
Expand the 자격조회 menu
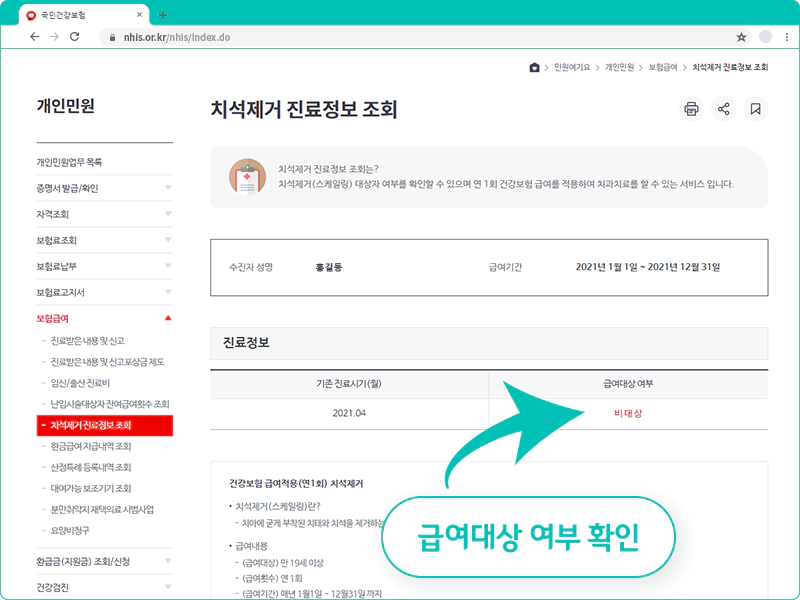click(105, 214)
